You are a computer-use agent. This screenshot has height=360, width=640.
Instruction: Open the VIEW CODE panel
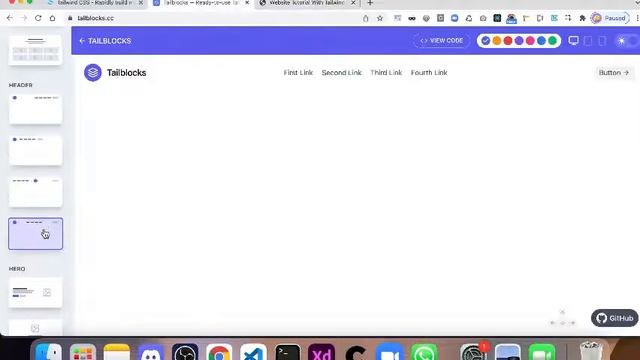pos(442,41)
